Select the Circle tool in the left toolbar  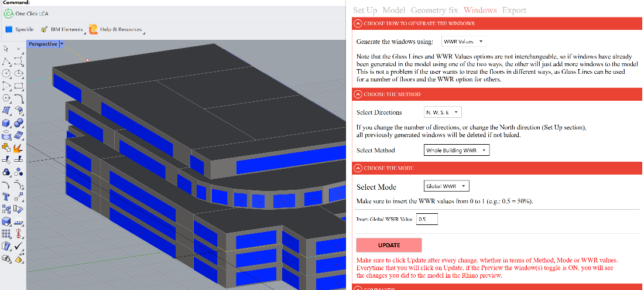6,73
